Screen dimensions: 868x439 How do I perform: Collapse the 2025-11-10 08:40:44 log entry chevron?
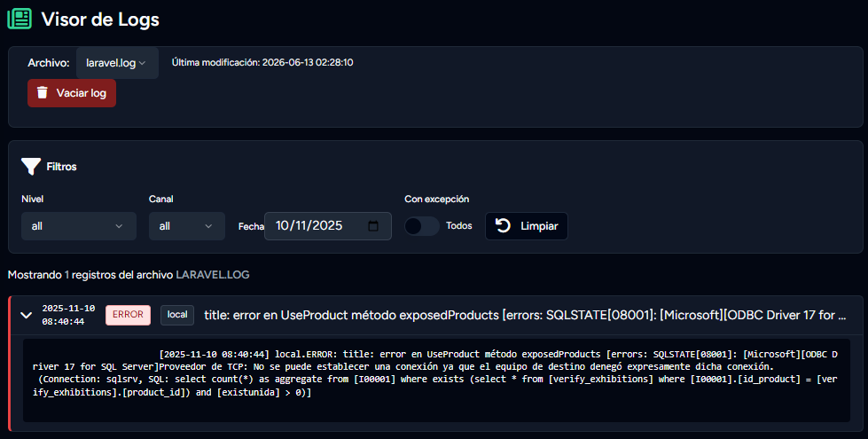click(26, 315)
